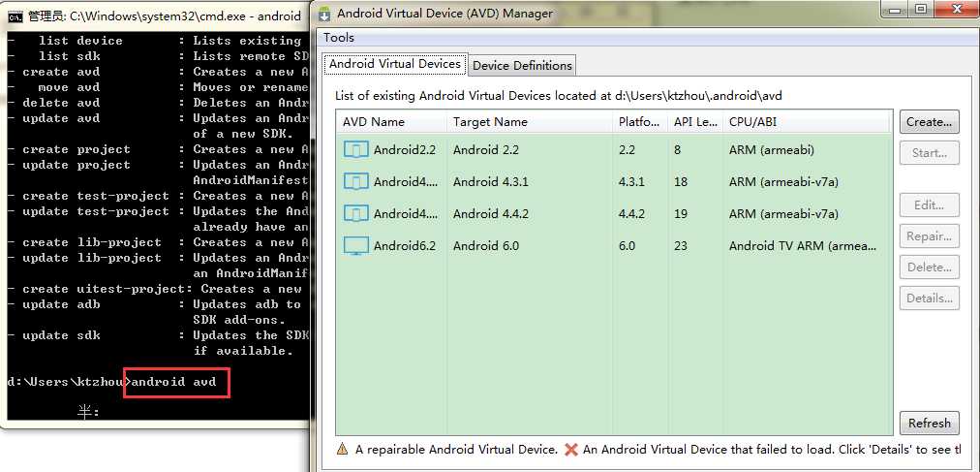Click the CPU/ABI column header
The width and height of the screenshot is (980, 472).
(x=807, y=122)
